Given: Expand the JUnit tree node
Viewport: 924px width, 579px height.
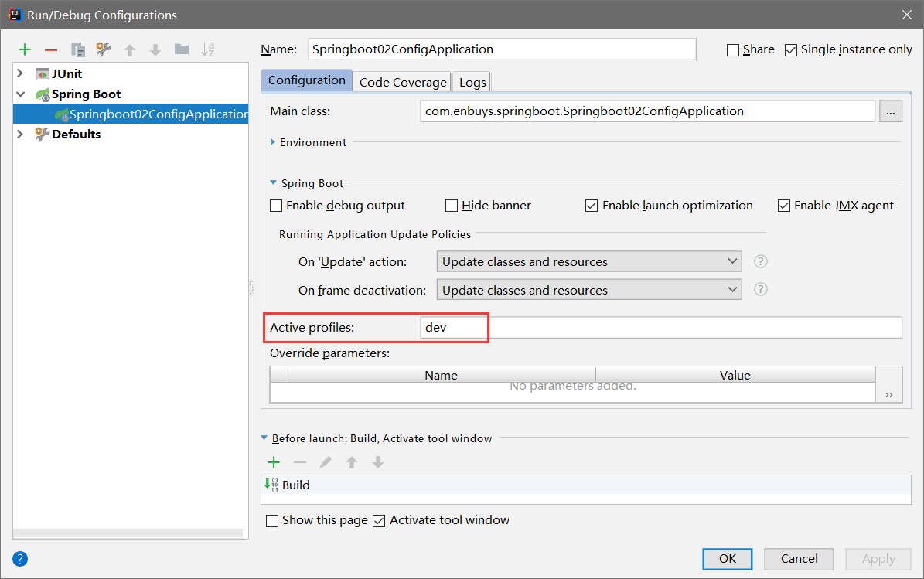Looking at the screenshot, I should [x=21, y=73].
